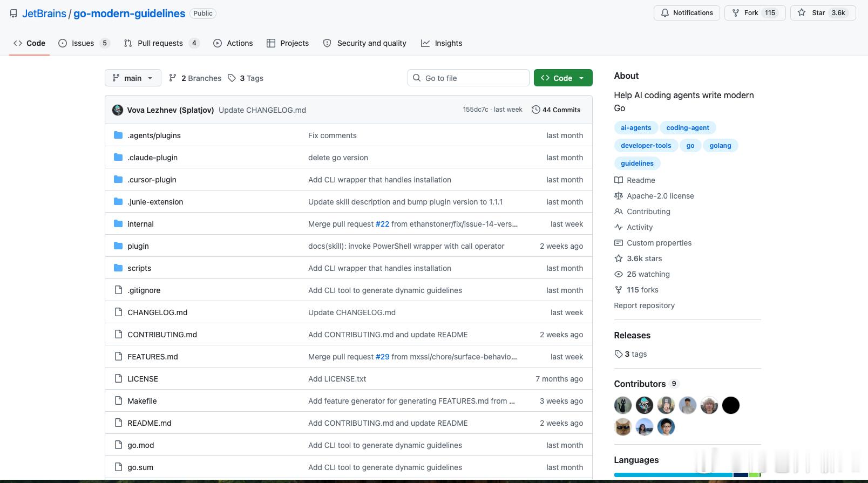868x483 pixels.
Task: Open the internal folder
Action: click(140, 224)
